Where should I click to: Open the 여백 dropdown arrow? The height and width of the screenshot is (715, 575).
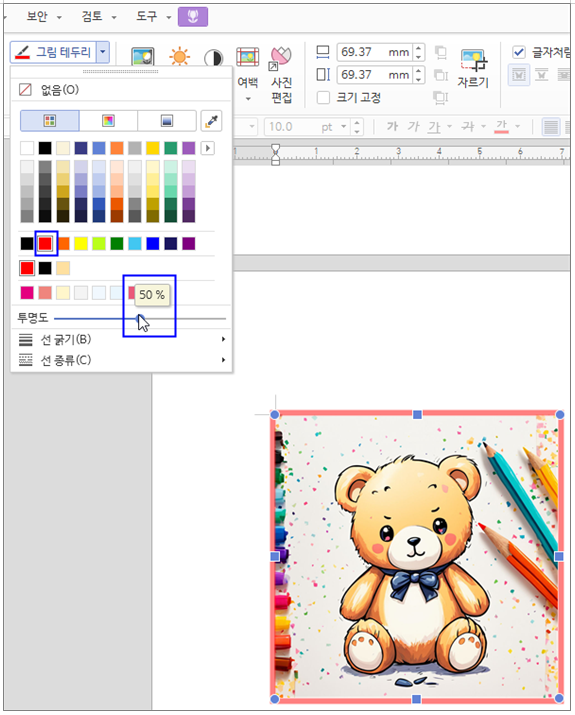click(x=248, y=99)
